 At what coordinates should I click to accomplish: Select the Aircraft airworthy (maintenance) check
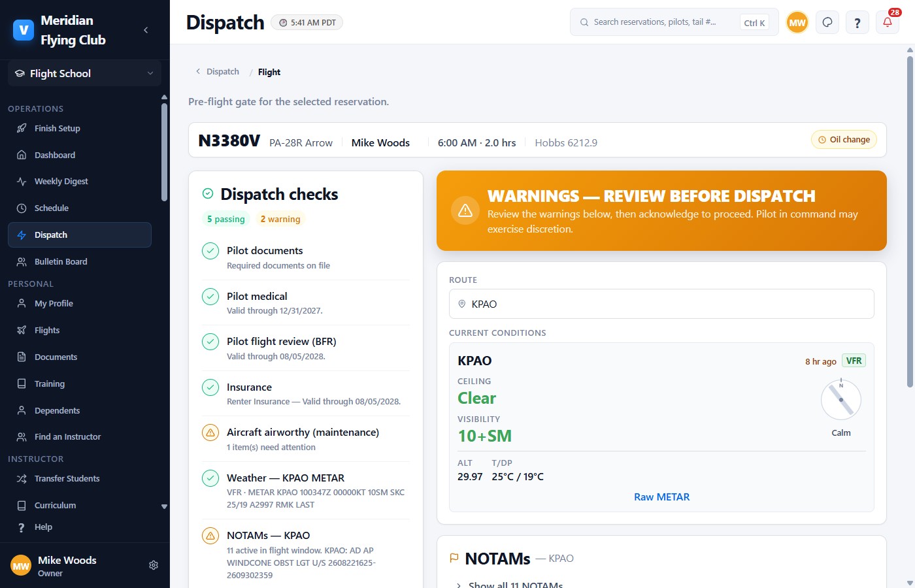tap(306, 439)
